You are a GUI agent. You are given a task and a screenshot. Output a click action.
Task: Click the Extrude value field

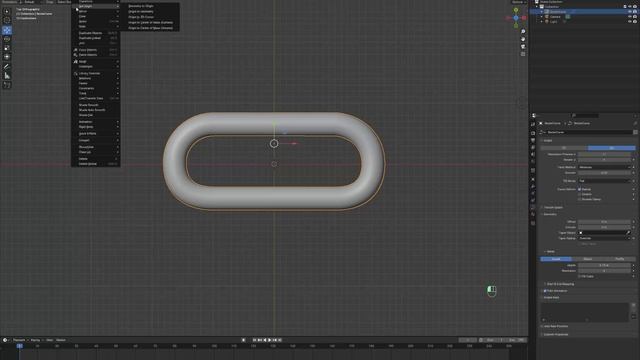pos(604,227)
